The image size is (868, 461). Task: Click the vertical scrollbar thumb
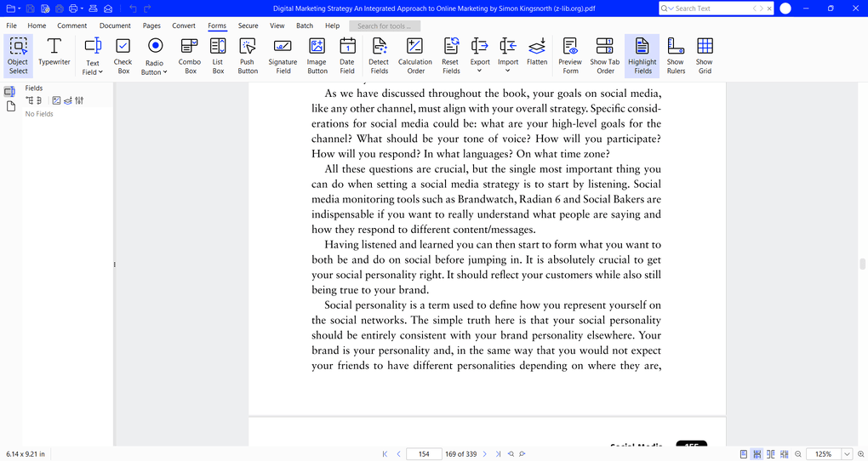point(862,264)
